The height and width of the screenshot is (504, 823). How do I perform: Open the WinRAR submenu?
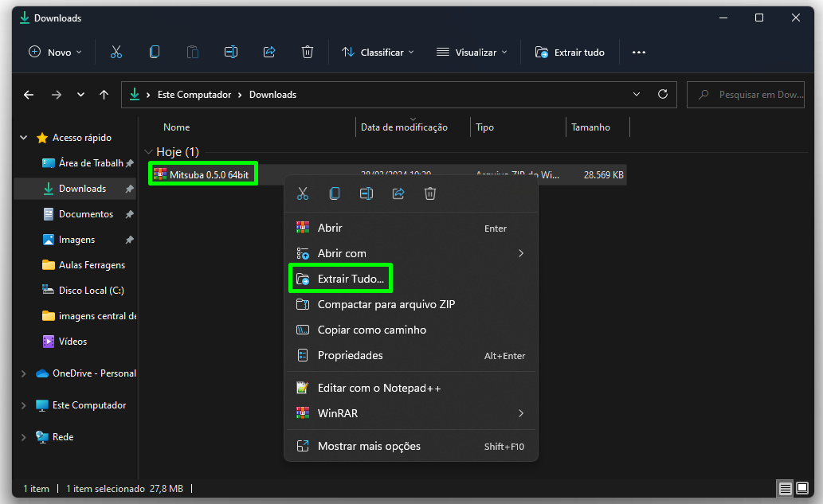tap(411, 413)
